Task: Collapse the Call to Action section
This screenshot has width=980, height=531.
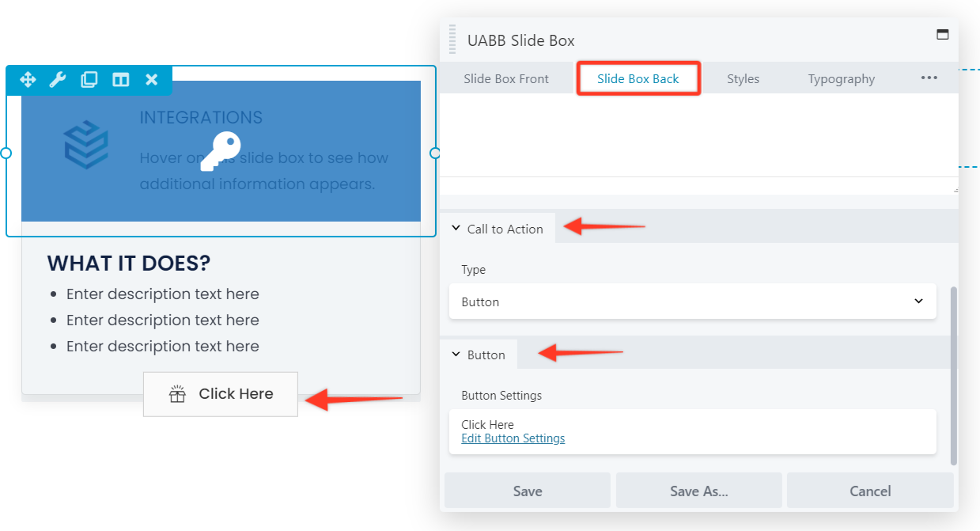Action: [498, 229]
